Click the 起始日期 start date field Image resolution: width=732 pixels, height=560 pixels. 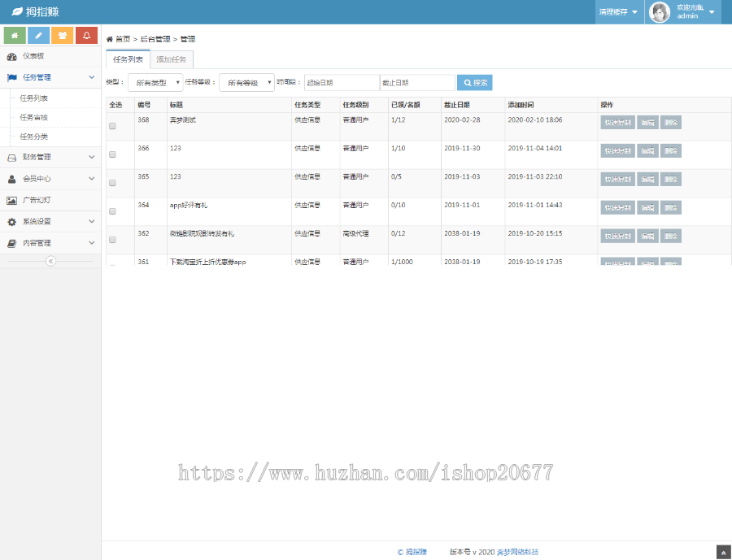(342, 83)
